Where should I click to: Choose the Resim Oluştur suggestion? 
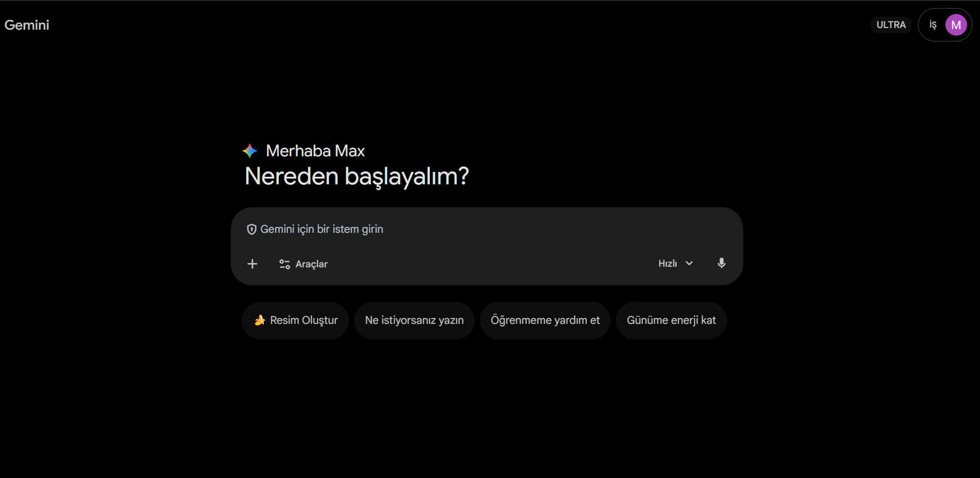pyautogui.click(x=295, y=321)
